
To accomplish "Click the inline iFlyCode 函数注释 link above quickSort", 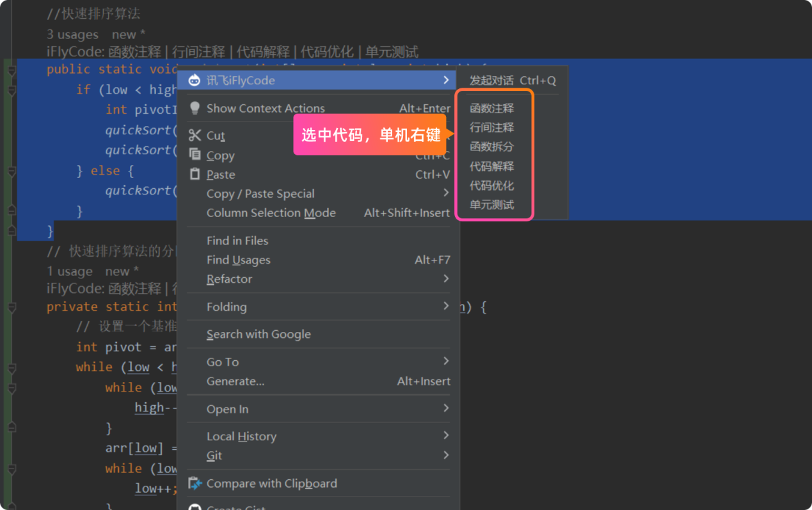I will pyautogui.click(x=134, y=51).
